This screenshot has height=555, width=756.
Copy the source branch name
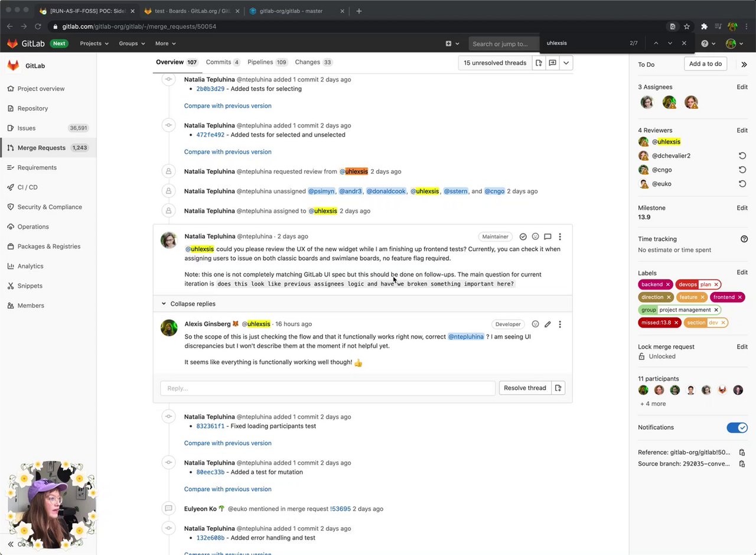(742, 464)
